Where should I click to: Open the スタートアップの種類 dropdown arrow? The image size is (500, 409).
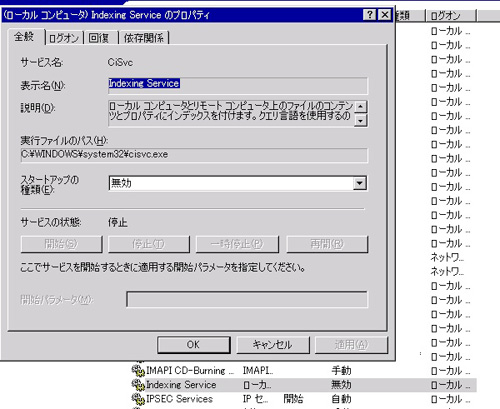[x=360, y=183]
